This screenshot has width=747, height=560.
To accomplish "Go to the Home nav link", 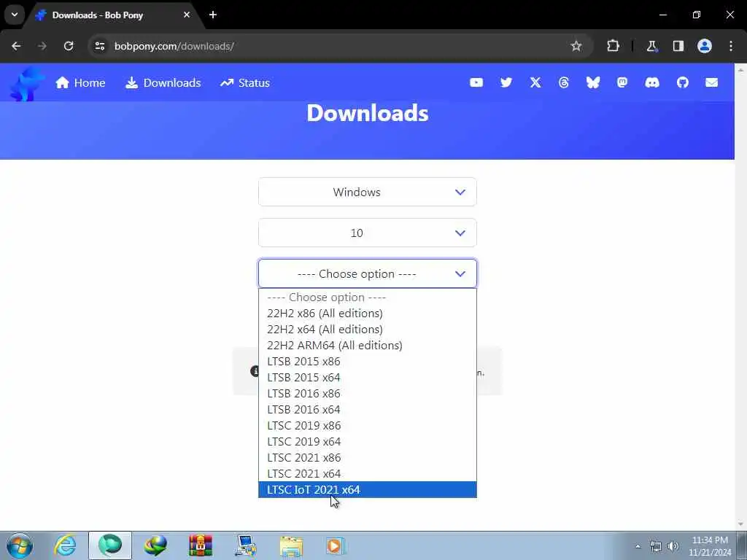I will (x=80, y=83).
